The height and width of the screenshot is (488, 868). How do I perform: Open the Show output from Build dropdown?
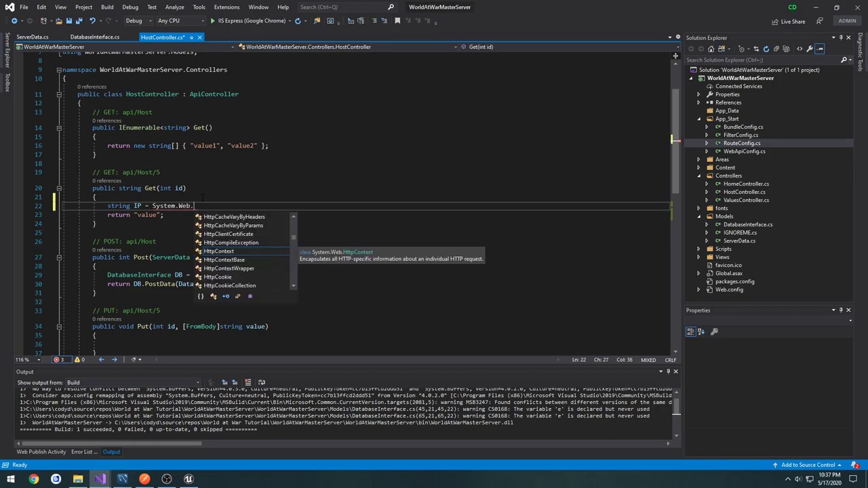pyautogui.click(x=132, y=383)
